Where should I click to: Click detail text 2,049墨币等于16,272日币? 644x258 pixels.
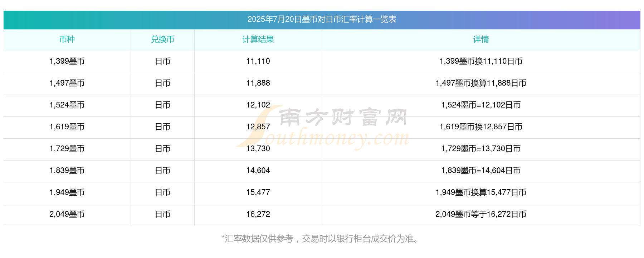click(481, 214)
